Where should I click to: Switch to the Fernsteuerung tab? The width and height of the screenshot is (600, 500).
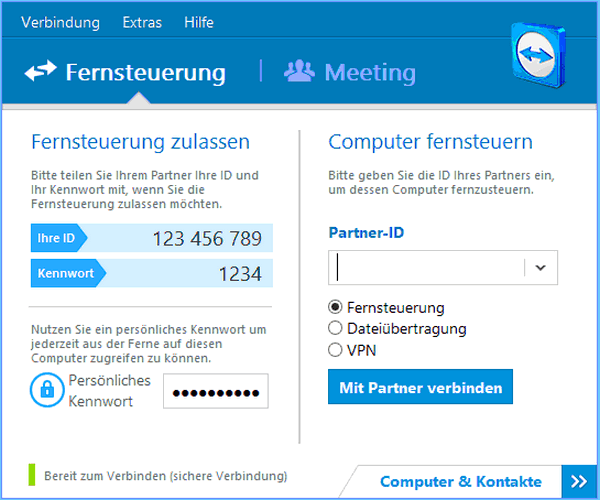click(x=145, y=72)
